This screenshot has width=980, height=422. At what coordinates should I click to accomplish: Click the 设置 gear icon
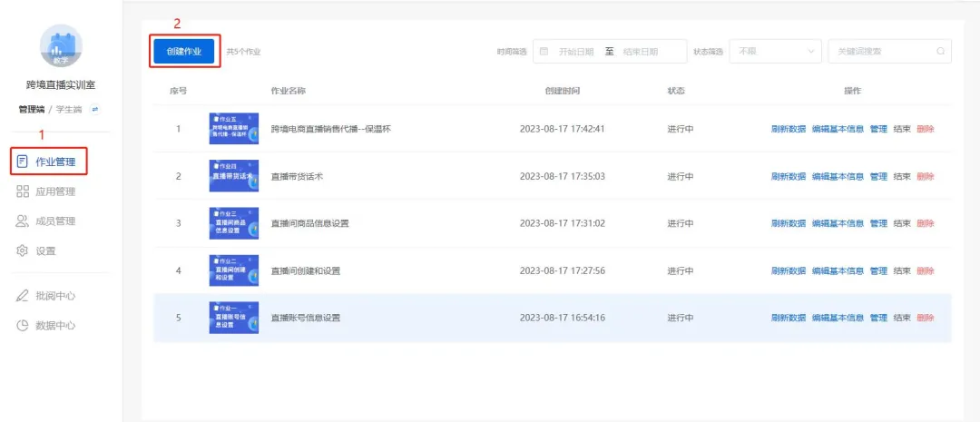(23, 250)
